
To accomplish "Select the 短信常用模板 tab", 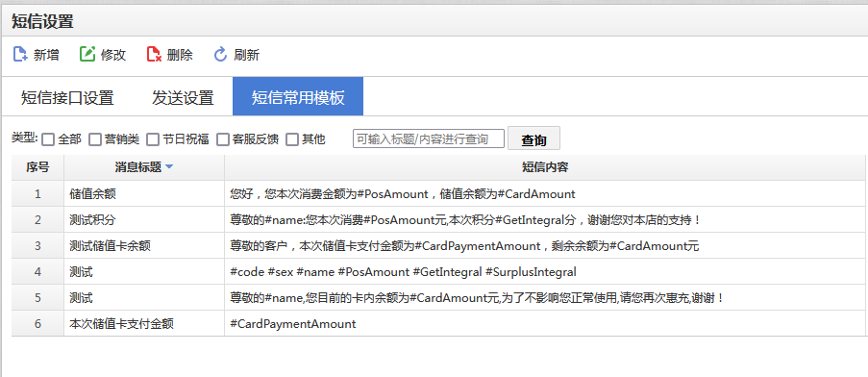I will (298, 97).
